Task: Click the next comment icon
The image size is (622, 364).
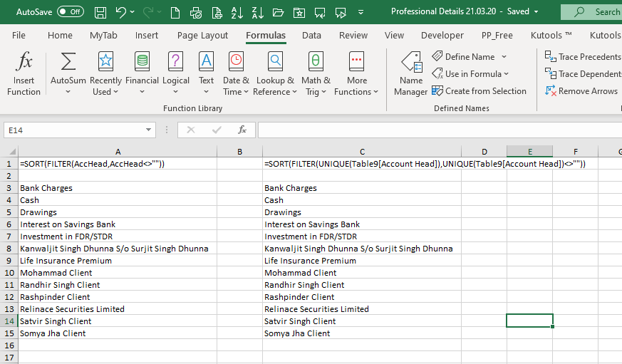Action: pyautogui.click(x=341, y=13)
